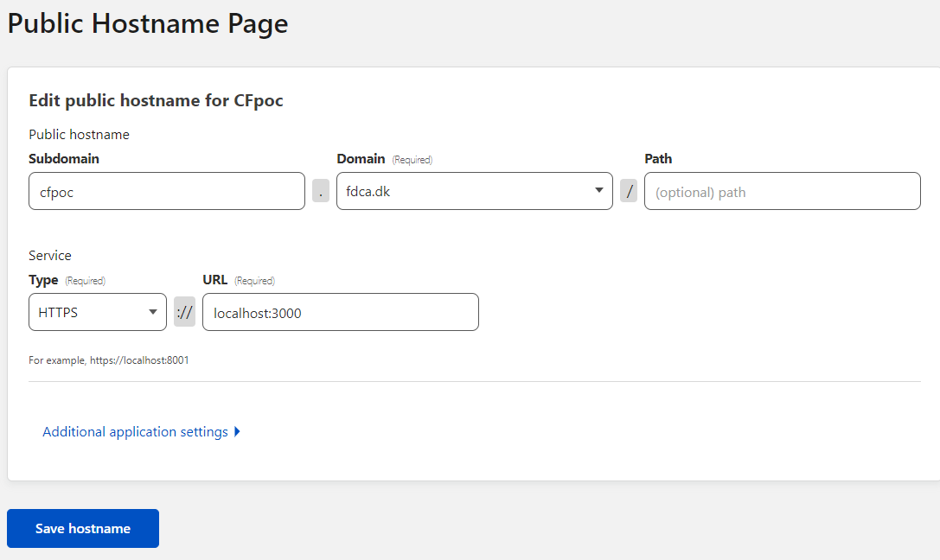Click the Public Hostname Page title
The height and width of the screenshot is (560, 940).
tap(148, 23)
